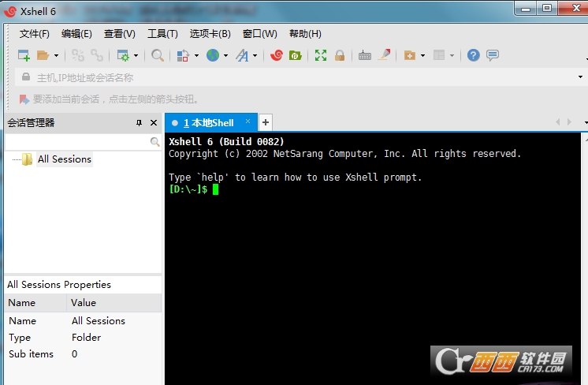Click the previous tab left arrow
The height and width of the screenshot is (385, 588).
pos(557,122)
